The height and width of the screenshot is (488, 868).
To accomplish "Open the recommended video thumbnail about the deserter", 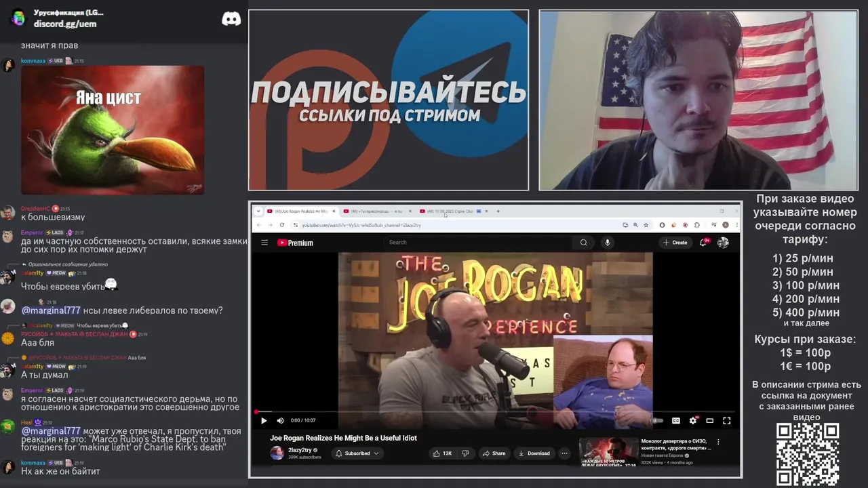I will [x=608, y=453].
